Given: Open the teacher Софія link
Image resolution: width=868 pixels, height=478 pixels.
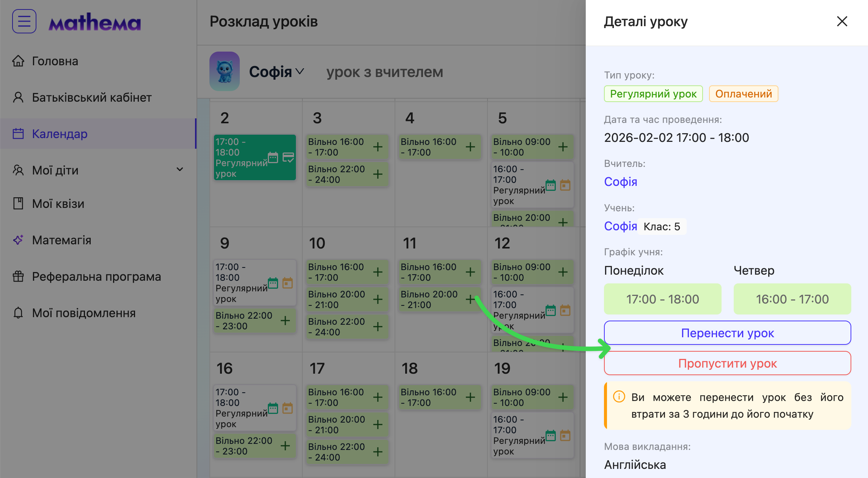Looking at the screenshot, I should tap(620, 182).
